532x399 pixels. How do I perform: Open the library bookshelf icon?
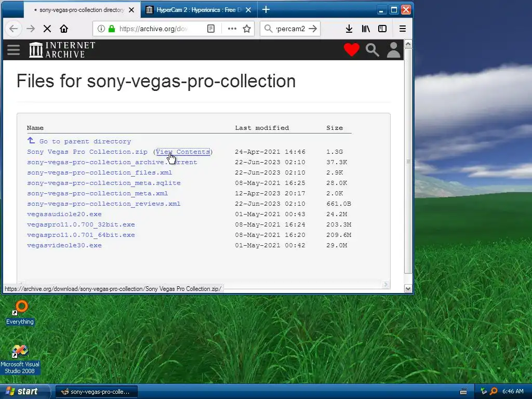366,29
